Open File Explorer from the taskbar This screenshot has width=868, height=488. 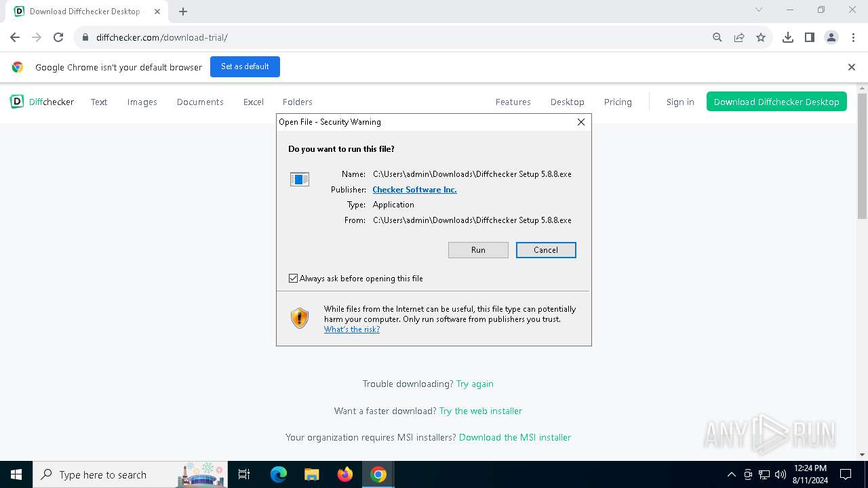coord(312,474)
